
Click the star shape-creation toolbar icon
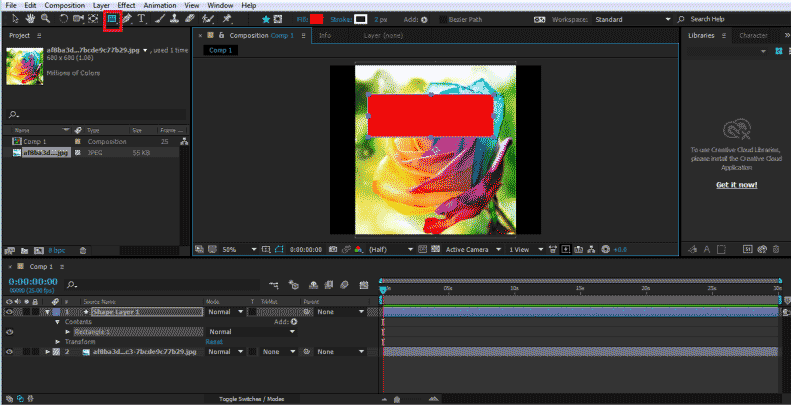(266, 19)
